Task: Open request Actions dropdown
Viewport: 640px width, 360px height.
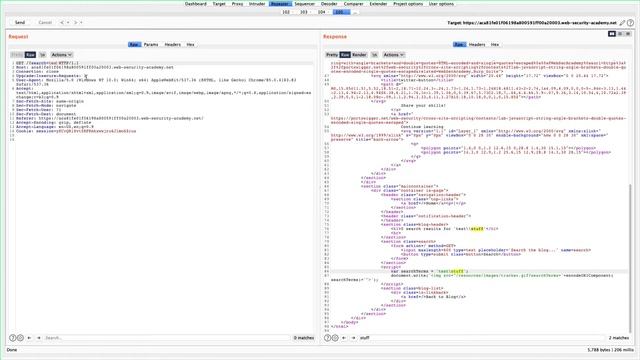Action: pos(61,55)
